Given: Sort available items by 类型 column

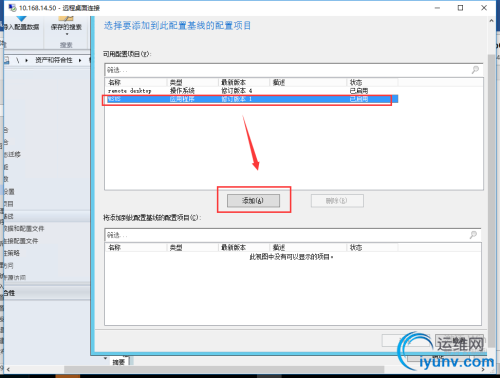Looking at the screenshot, I should click(193, 82).
